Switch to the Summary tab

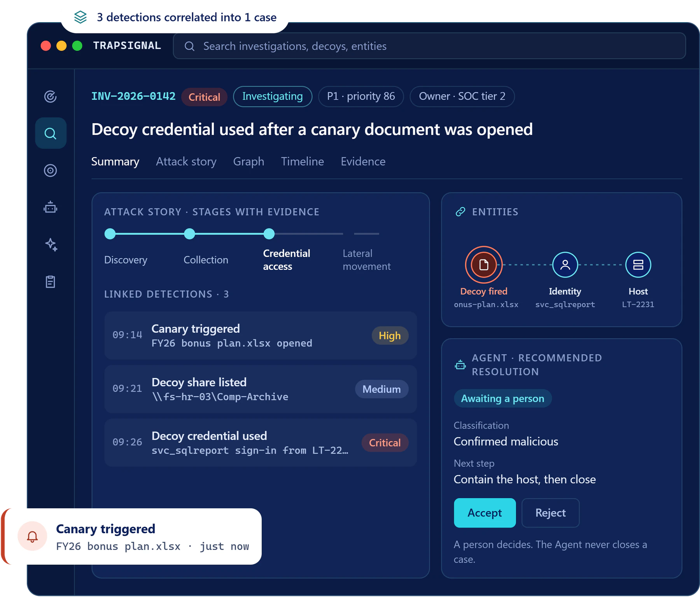115,162
